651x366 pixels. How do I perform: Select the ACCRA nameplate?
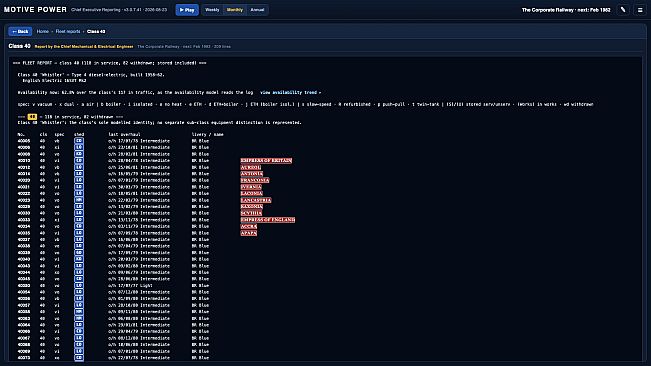[249, 227]
